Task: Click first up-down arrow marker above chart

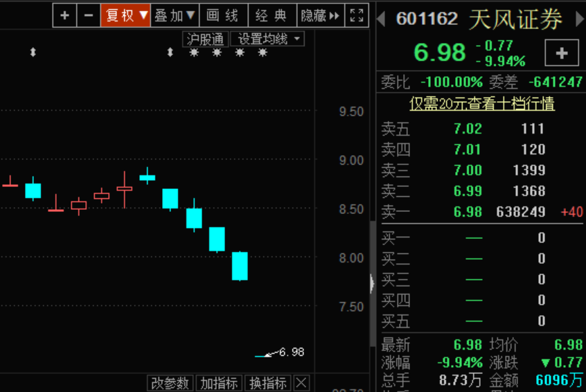Action: click(x=33, y=53)
